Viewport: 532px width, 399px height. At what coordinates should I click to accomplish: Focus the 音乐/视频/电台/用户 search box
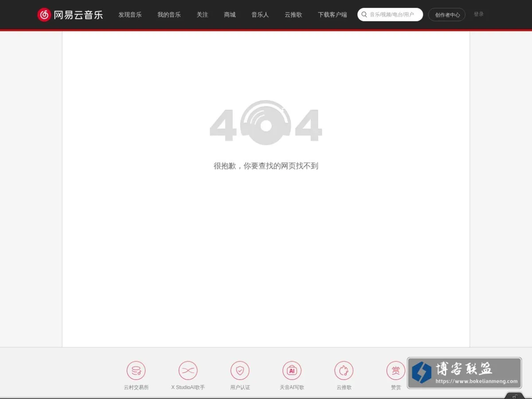pos(390,15)
